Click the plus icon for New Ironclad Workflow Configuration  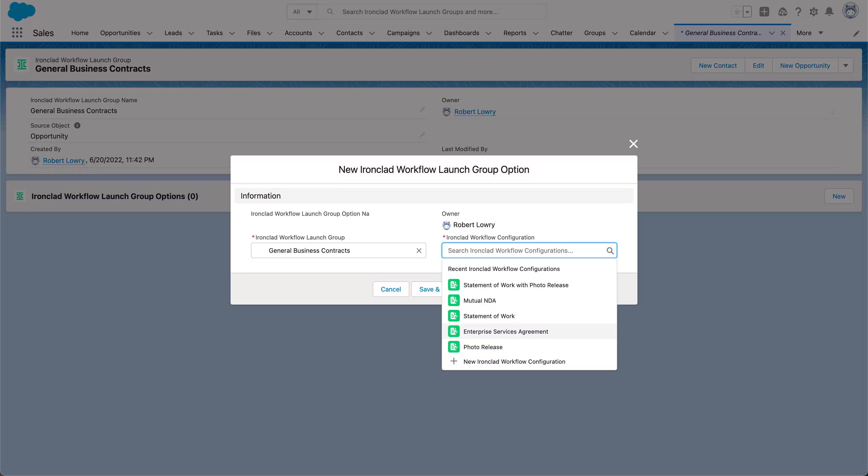(x=454, y=361)
